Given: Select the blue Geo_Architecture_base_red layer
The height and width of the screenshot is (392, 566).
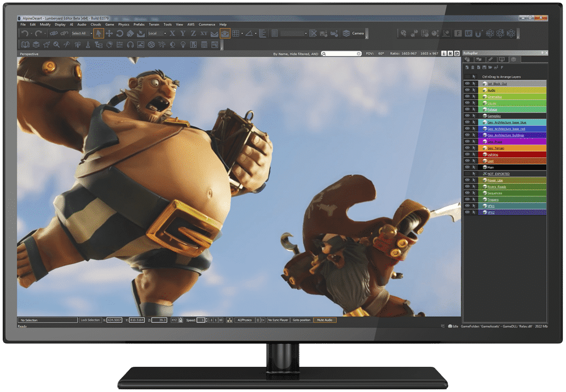Looking at the screenshot, I should point(512,128).
